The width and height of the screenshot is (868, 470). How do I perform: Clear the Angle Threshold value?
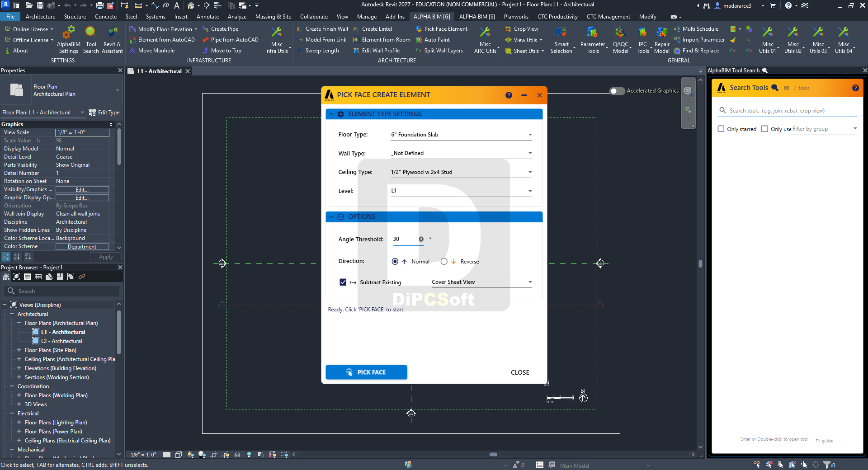(x=421, y=239)
